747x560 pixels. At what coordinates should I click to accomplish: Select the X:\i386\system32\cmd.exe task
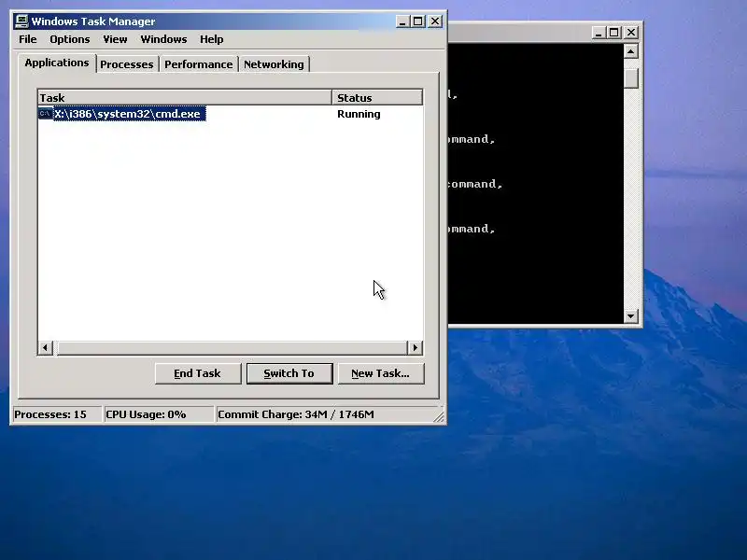pos(130,114)
